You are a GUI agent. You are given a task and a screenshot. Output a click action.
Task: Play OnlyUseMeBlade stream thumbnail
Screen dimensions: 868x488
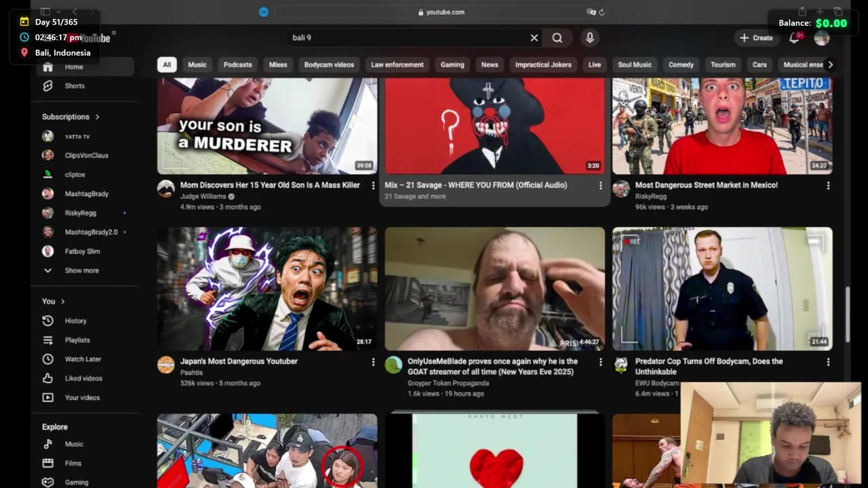(494, 289)
